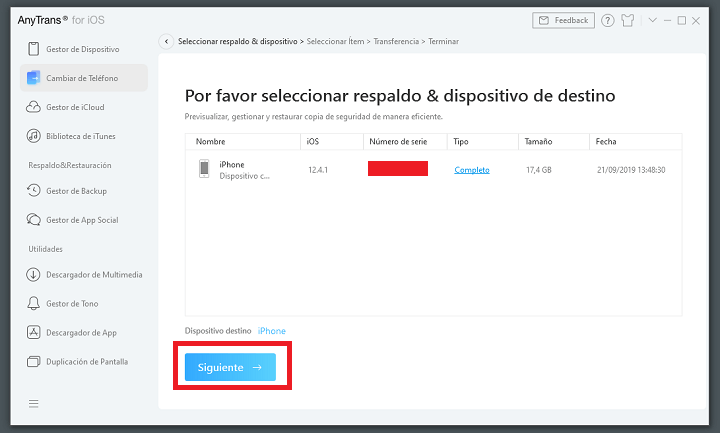Screen dimensions: 720x433
Task: Open Descargador de App section
Action: click(84, 332)
